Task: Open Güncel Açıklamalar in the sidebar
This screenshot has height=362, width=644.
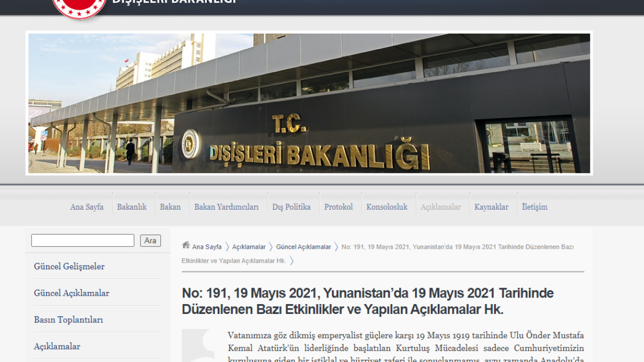Action: tap(72, 293)
